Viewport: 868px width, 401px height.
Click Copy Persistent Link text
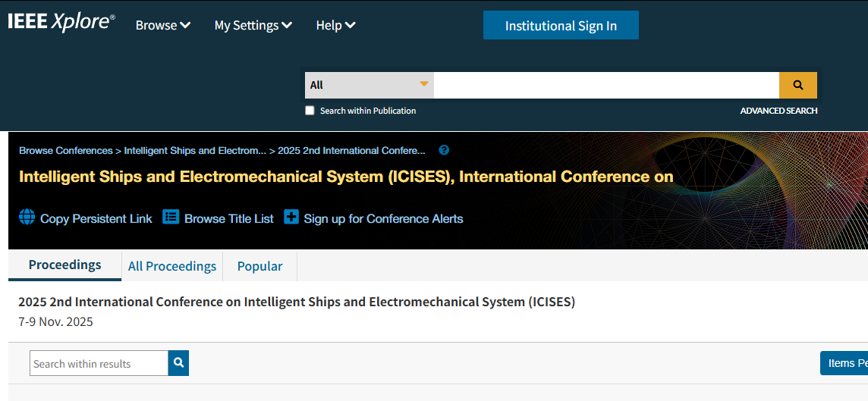coord(96,218)
